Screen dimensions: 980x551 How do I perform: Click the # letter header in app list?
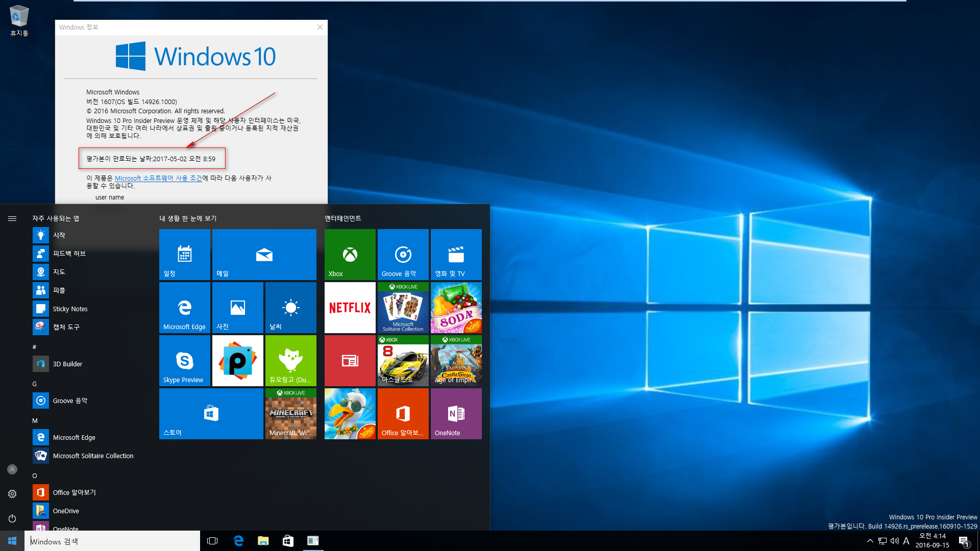pyautogui.click(x=34, y=347)
